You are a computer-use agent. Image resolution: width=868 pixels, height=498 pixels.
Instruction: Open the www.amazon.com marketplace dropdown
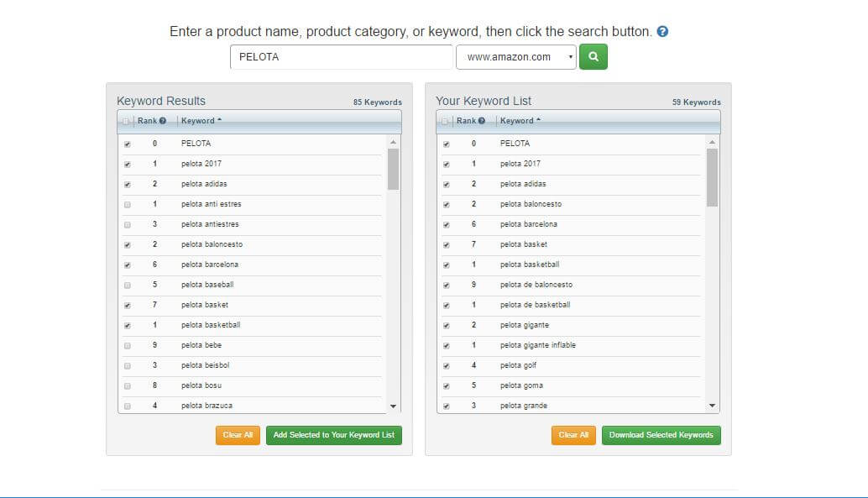(x=516, y=57)
